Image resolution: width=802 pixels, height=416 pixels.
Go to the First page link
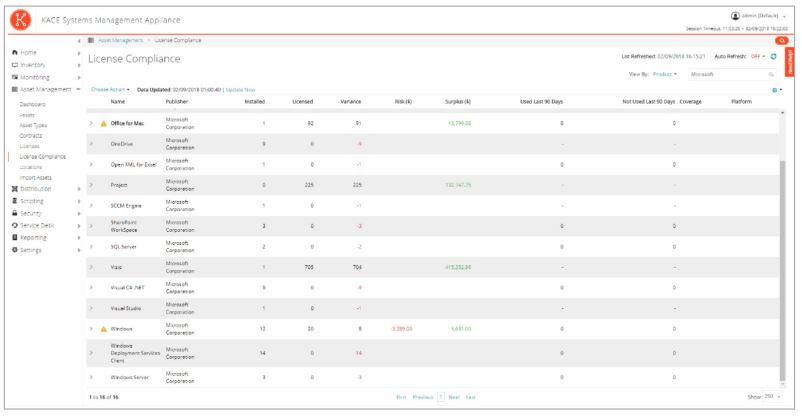(x=401, y=397)
